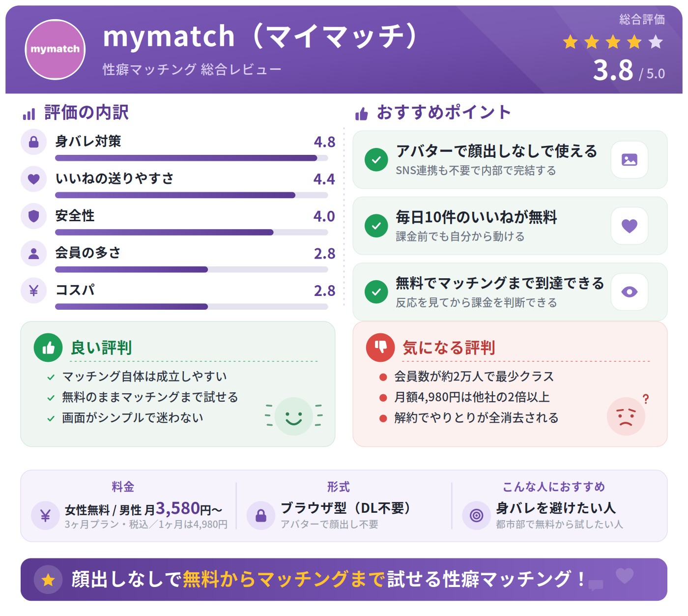Click the yen icon next to コスパ
This screenshot has width=688, height=616.
point(33,291)
